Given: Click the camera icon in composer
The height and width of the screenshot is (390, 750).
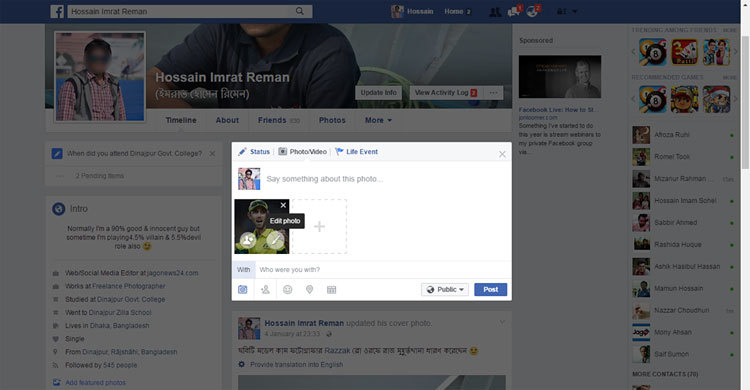Looking at the screenshot, I should pyautogui.click(x=243, y=290).
